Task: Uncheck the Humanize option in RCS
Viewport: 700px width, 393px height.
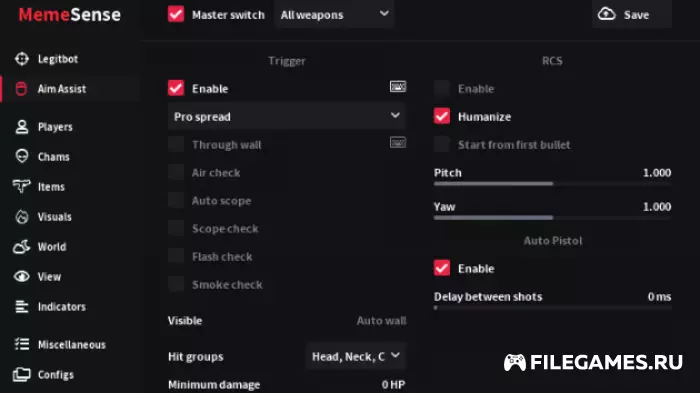Action: point(442,116)
